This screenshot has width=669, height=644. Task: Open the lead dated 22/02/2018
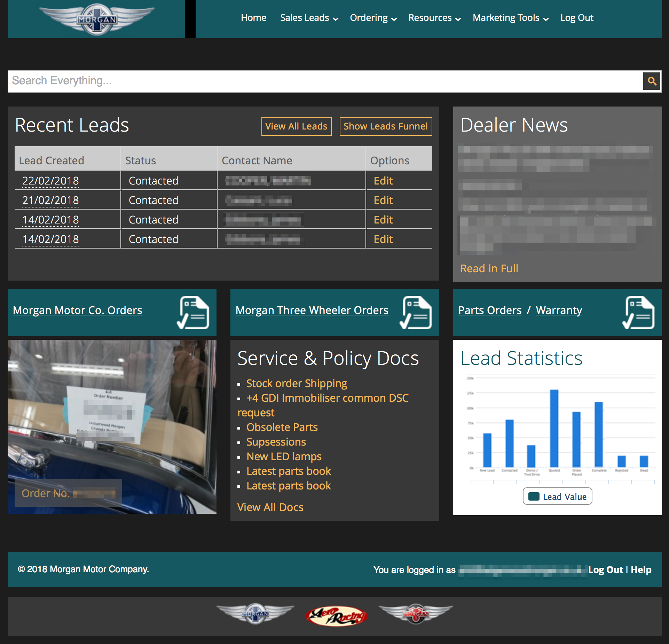pyautogui.click(x=50, y=181)
